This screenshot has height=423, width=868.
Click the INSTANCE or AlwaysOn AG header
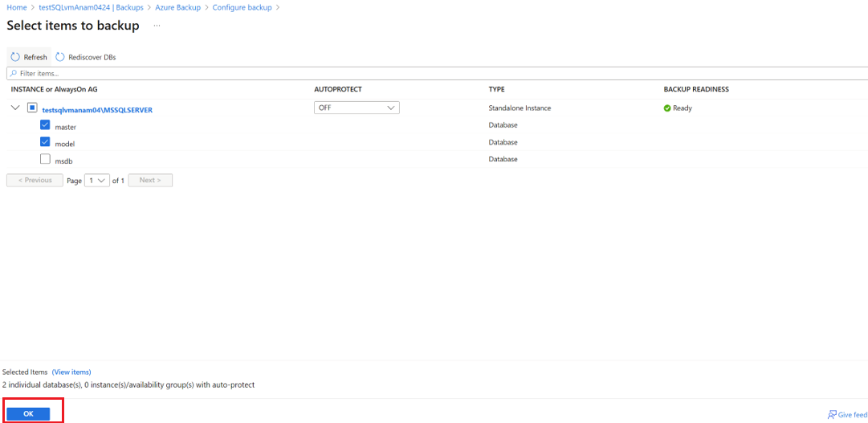pos(55,89)
